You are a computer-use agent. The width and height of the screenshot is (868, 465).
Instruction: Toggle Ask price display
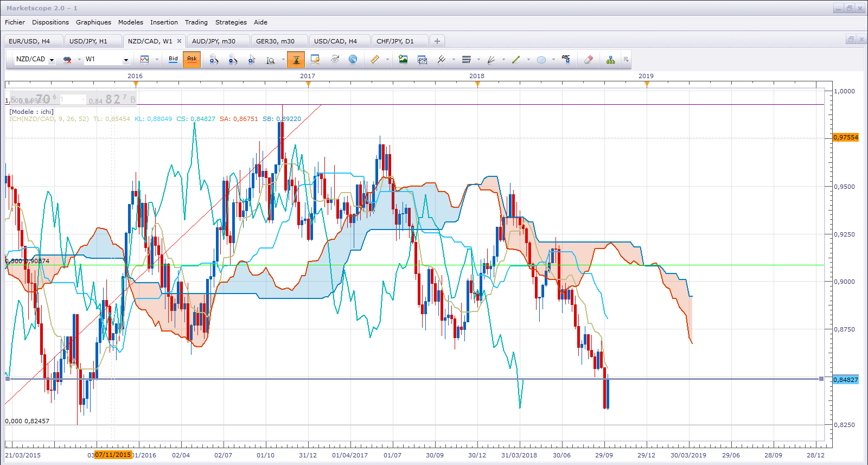192,59
